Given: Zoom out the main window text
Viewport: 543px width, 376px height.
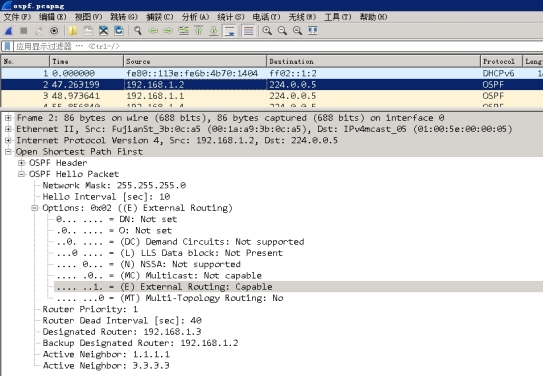Looking at the screenshot, I should coord(282,31).
